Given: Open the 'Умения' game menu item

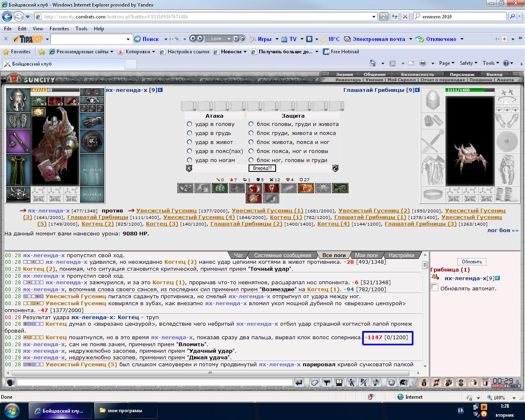Looking at the screenshot, I should coord(374,80).
